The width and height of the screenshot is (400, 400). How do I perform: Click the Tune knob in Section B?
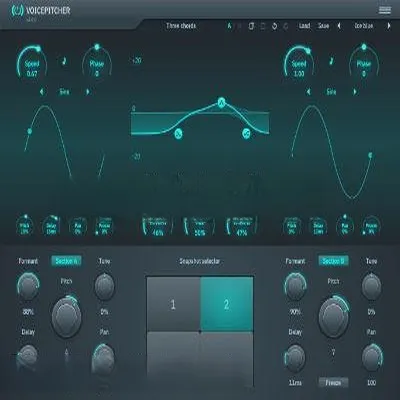coord(371,286)
